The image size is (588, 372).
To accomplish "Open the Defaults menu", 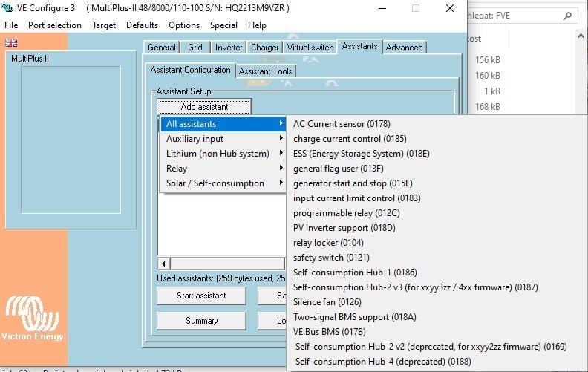I will click(x=142, y=25).
